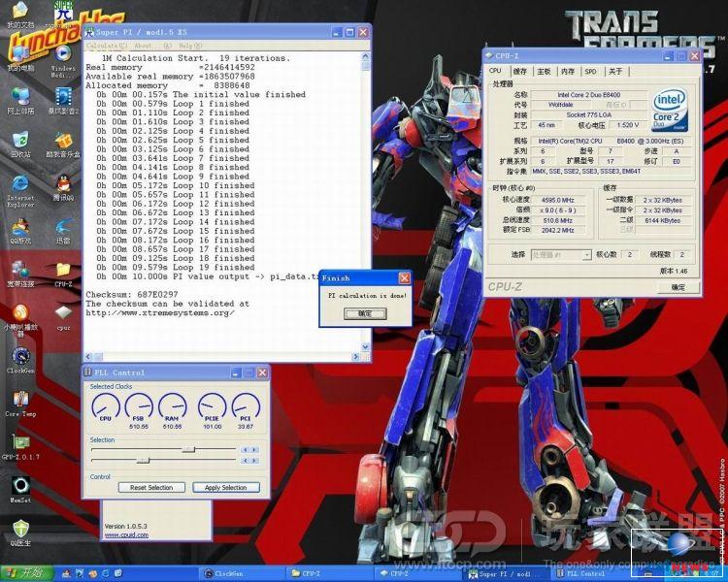This screenshot has width=728, height=582.
Task: Click the 1.520 V core voltage value
Action: (628, 125)
